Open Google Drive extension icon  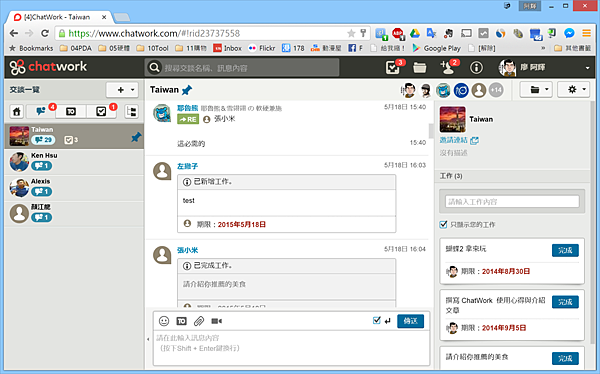coord(415,33)
